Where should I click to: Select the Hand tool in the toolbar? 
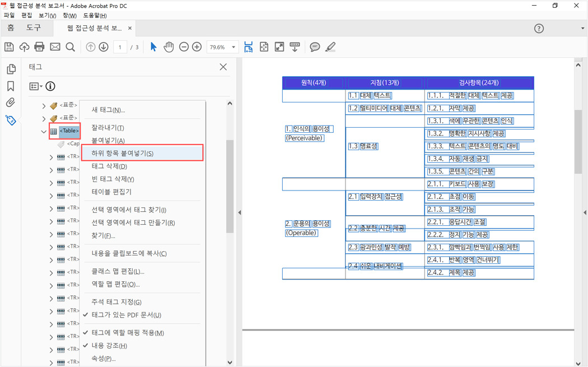click(169, 47)
